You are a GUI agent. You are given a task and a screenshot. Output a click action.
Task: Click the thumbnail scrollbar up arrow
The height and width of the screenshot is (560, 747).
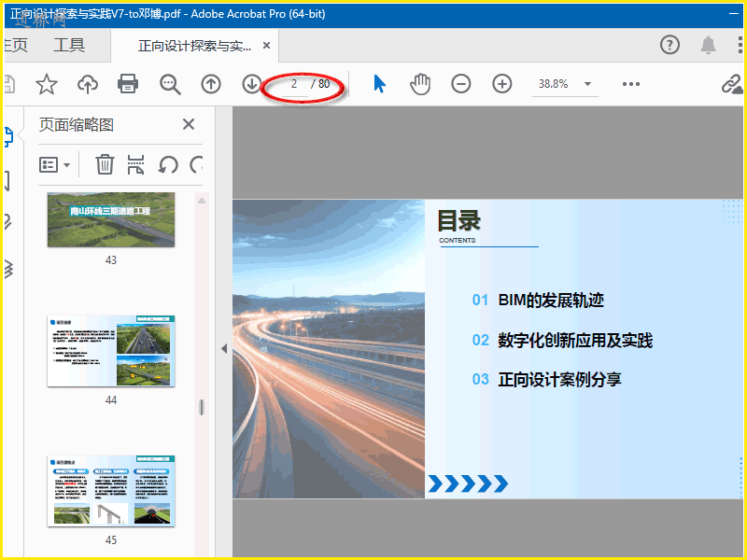click(202, 201)
